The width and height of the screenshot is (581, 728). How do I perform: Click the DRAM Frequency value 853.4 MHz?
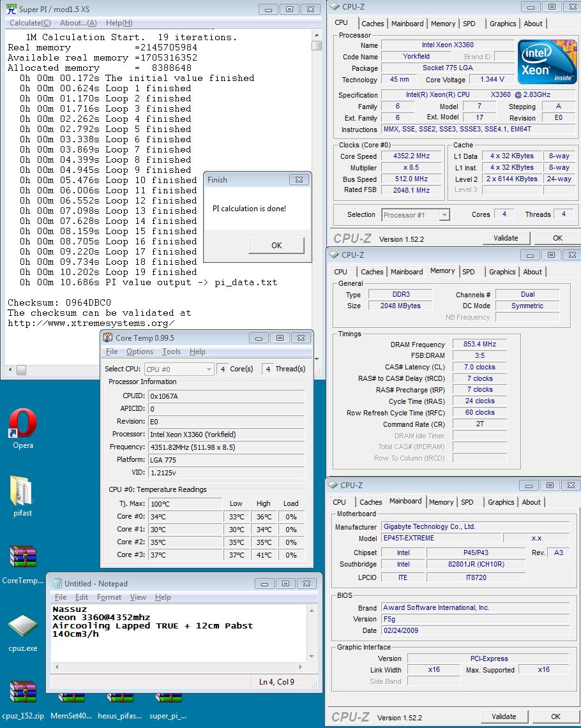pyautogui.click(x=479, y=344)
